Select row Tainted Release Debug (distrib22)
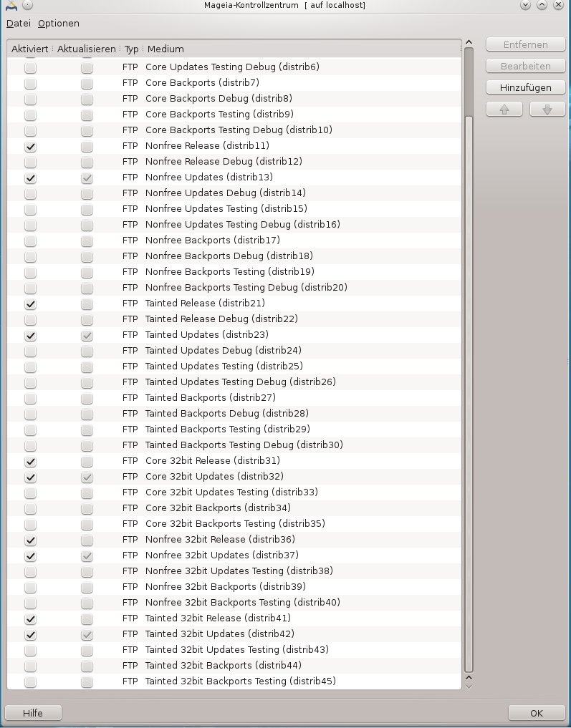Viewport: 571px width, 728px height. (234, 319)
